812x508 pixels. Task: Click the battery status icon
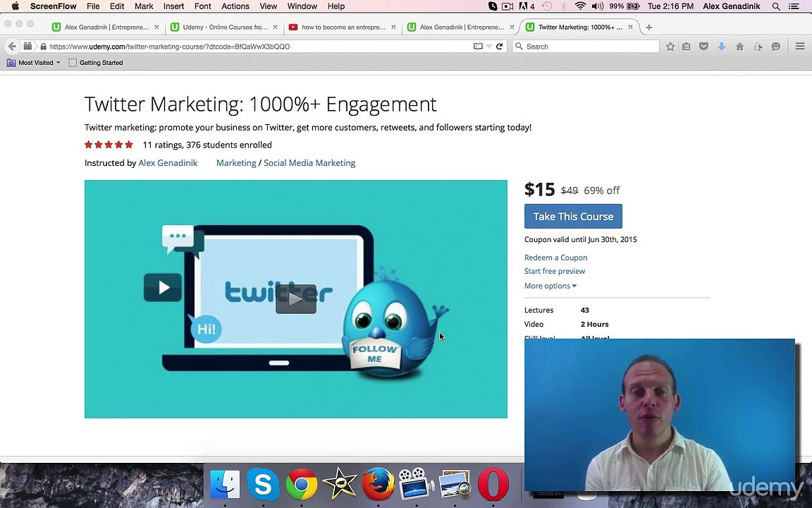[633, 6]
